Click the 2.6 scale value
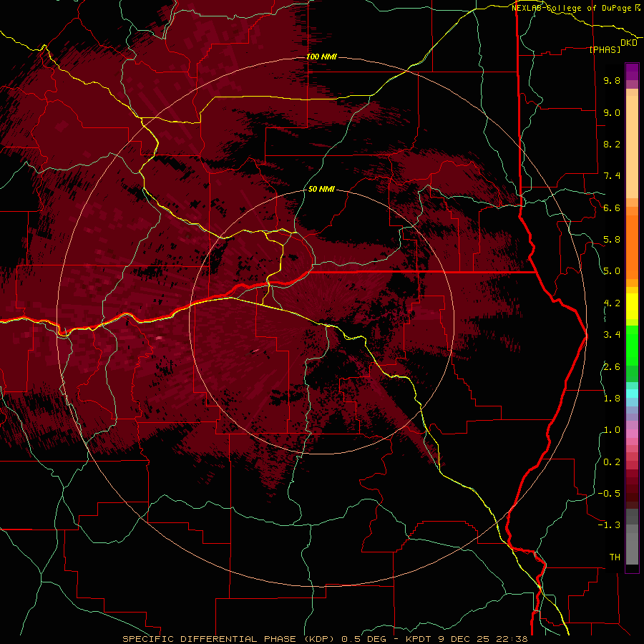This screenshot has width=644, height=644. (612, 366)
